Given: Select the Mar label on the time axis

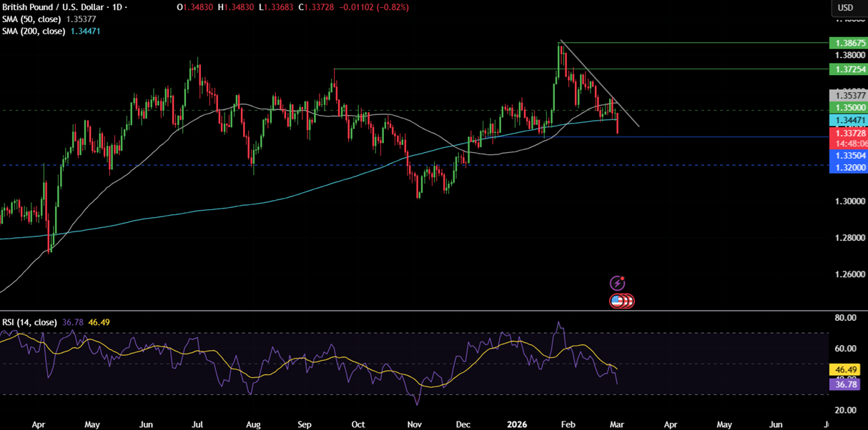Looking at the screenshot, I should (x=616, y=424).
